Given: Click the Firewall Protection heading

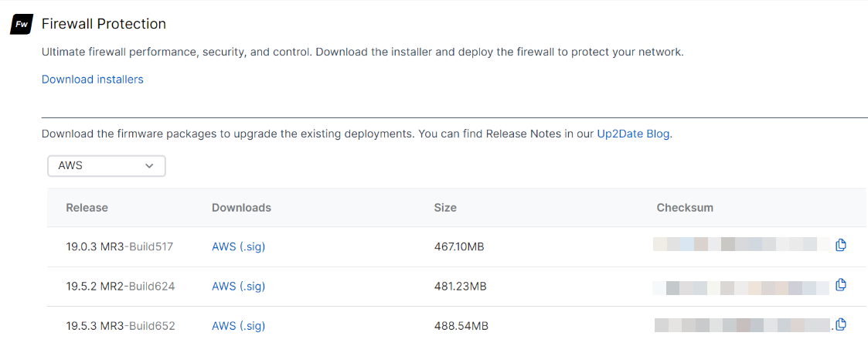Looking at the screenshot, I should [104, 24].
